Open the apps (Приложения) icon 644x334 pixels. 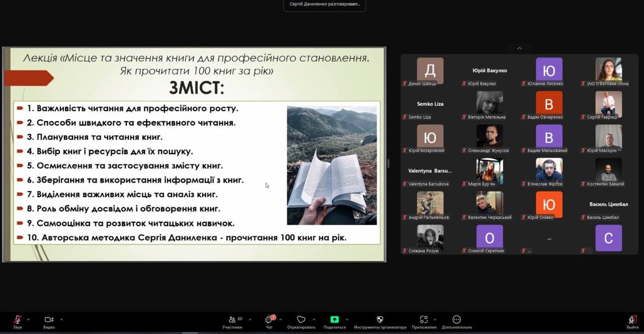(424, 319)
